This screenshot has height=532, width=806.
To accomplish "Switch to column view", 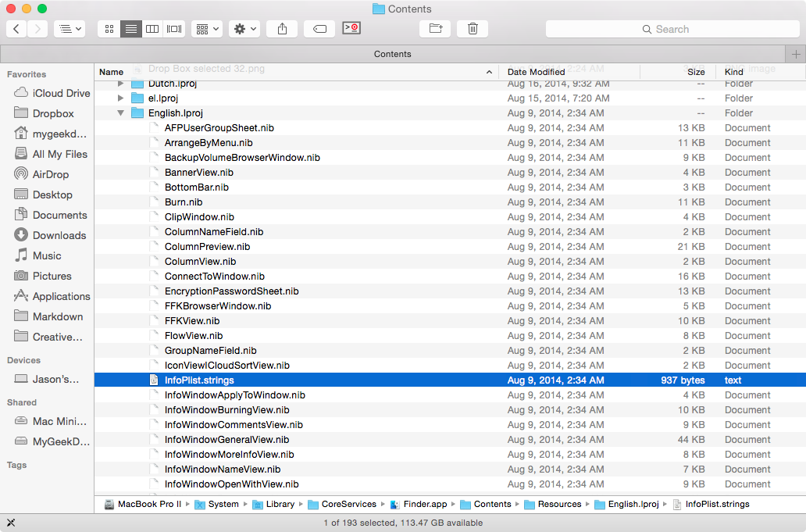I will (152, 29).
